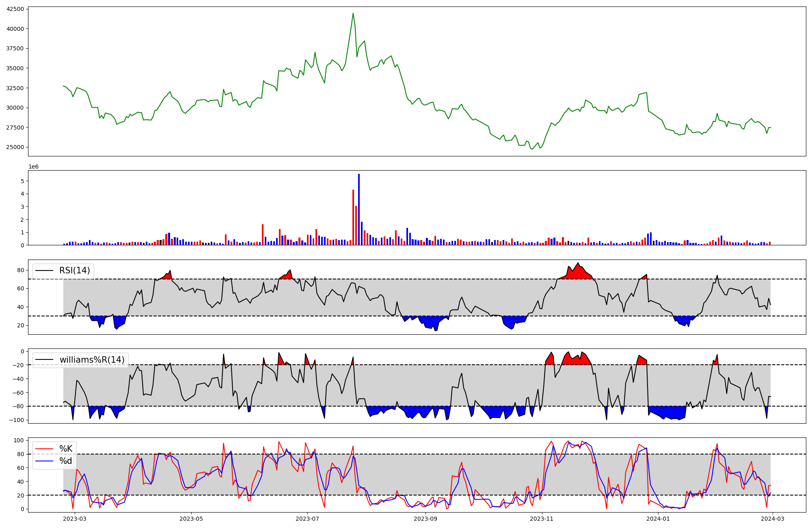812x528 pixels.
Task: Click the 2023-07 x-axis date label
Action: coord(307,519)
